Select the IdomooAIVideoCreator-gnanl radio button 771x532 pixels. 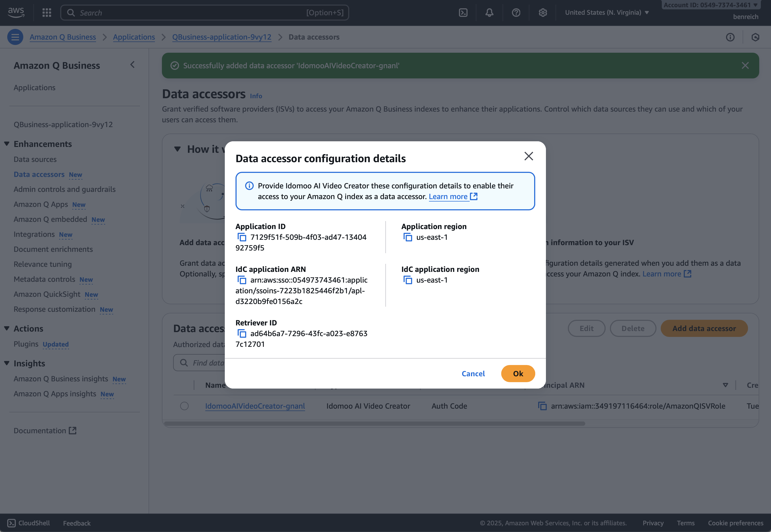pos(184,406)
